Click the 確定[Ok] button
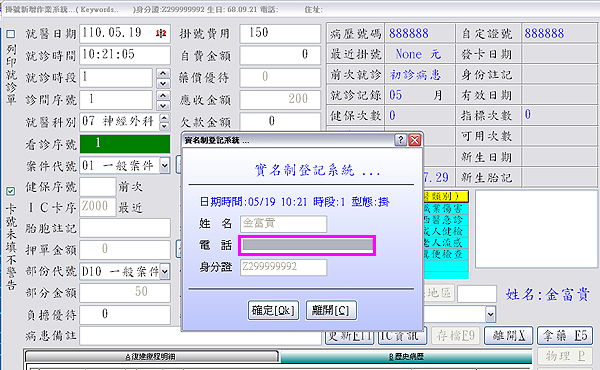The height and width of the screenshot is (370, 600). tap(273, 310)
